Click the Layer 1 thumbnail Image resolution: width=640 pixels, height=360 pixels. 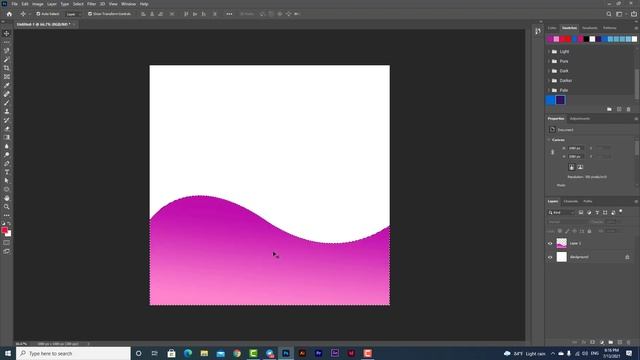point(562,244)
